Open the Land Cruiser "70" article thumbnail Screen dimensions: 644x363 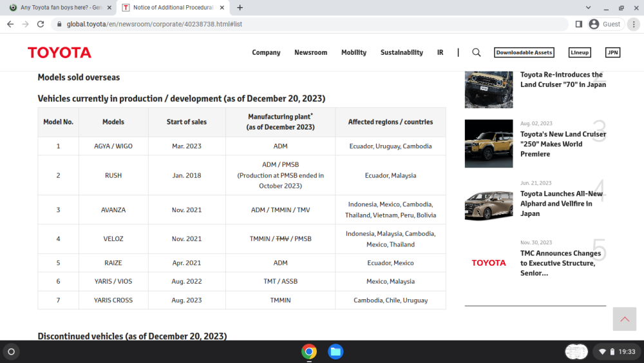click(489, 90)
